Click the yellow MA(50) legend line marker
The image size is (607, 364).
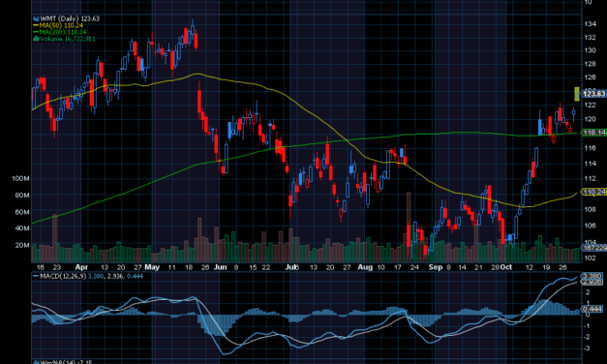click(x=36, y=25)
